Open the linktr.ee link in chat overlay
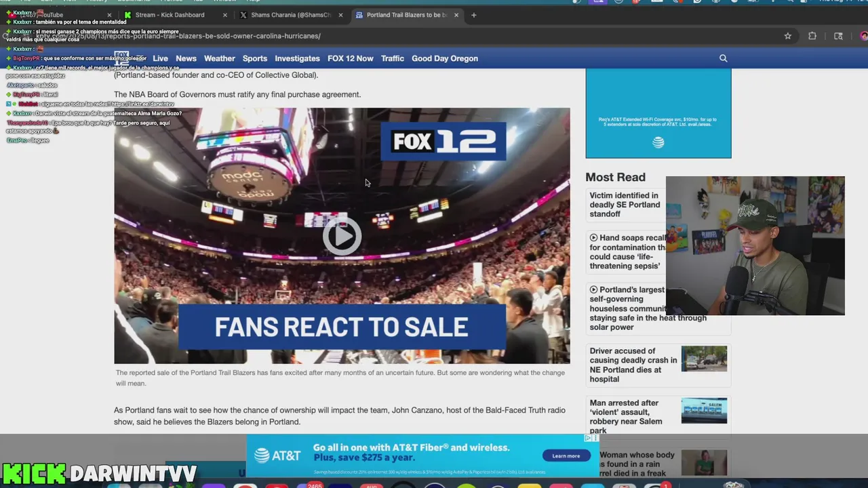The image size is (868, 488). [143, 104]
